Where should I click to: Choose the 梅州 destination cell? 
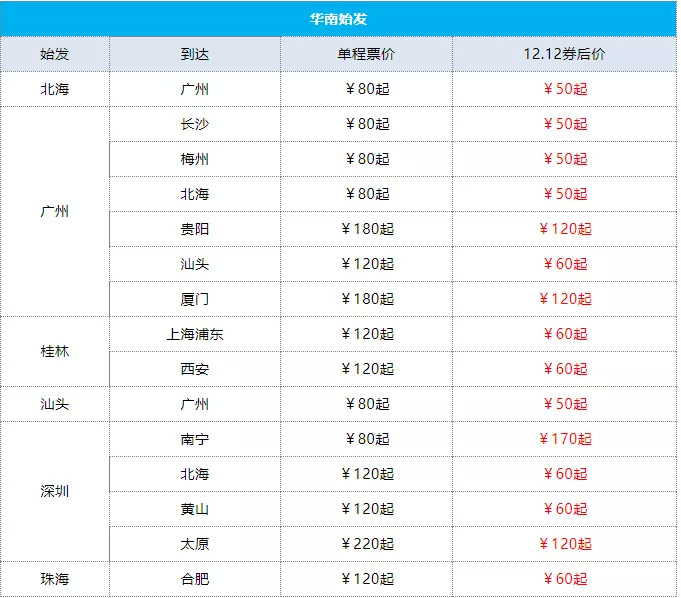(x=195, y=159)
